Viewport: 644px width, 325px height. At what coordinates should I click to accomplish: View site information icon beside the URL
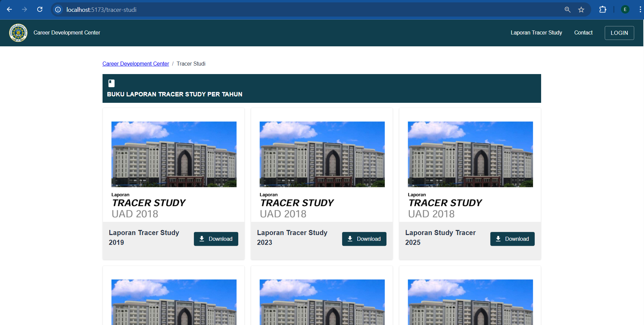58,9
